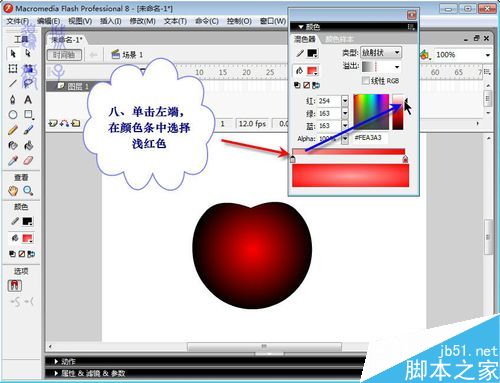
Task: Open the 文本(T) menu
Action: [x=175, y=21]
